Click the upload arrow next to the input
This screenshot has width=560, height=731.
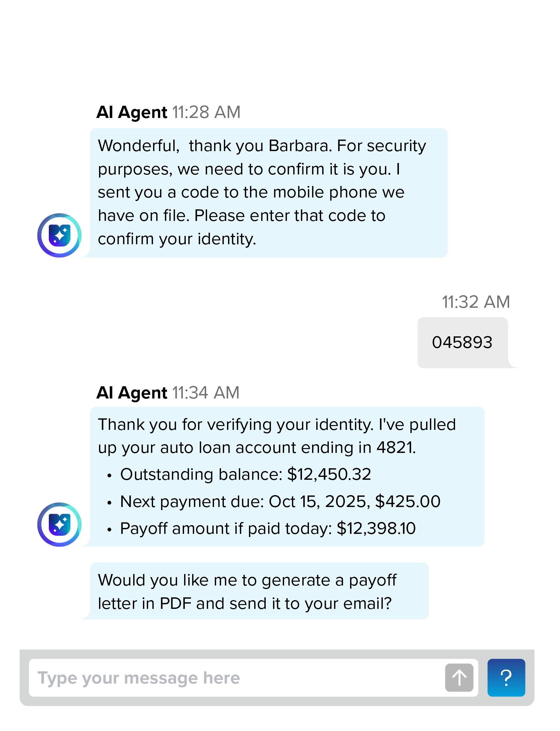(459, 677)
